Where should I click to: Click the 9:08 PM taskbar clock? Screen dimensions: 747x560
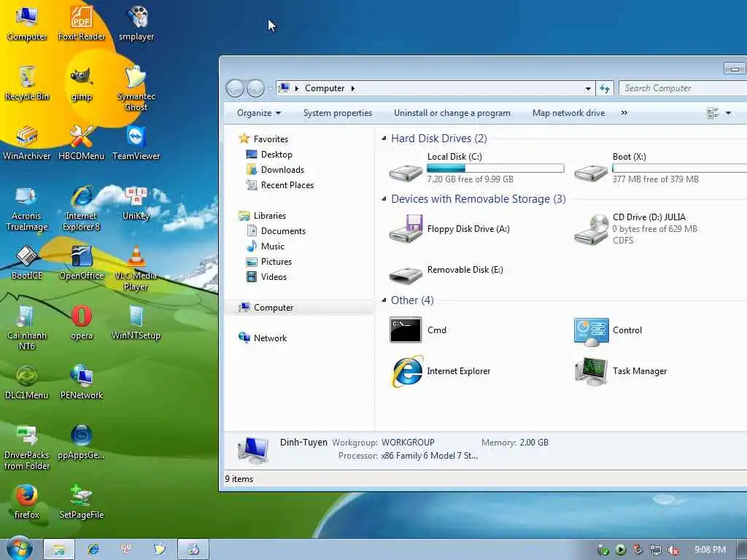coord(710,550)
